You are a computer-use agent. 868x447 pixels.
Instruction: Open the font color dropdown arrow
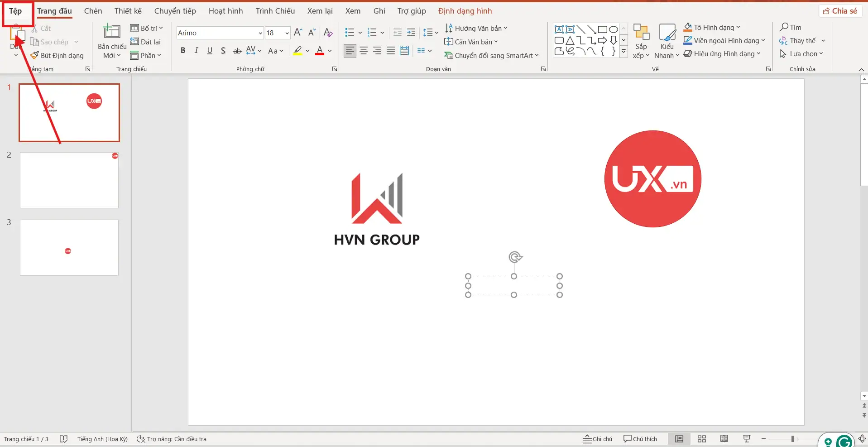[330, 51]
